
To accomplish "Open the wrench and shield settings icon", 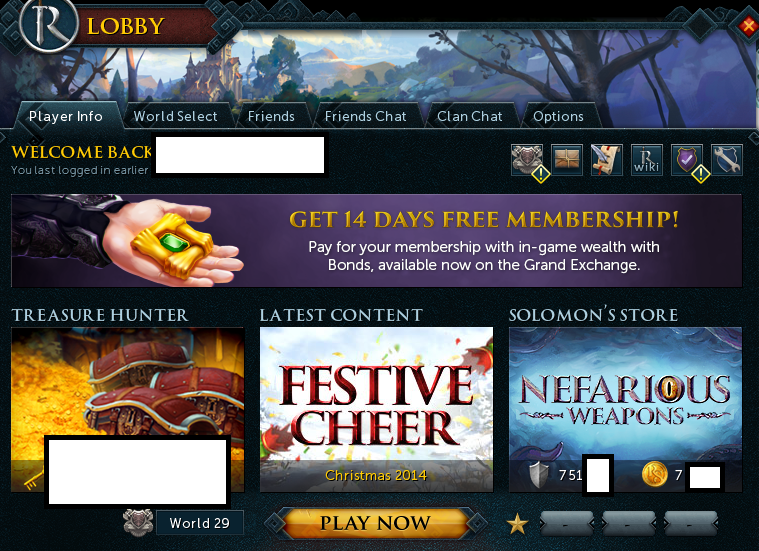I will click(727, 159).
